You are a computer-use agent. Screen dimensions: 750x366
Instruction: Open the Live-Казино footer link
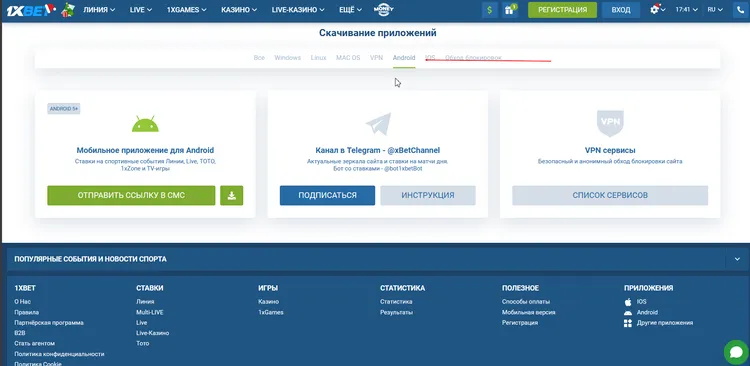pyautogui.click(x=153, y=333)
